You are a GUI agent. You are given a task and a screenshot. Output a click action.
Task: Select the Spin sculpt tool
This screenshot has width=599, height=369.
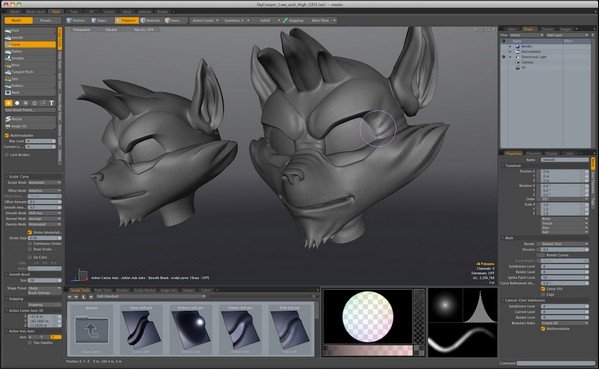coord(30,79)
